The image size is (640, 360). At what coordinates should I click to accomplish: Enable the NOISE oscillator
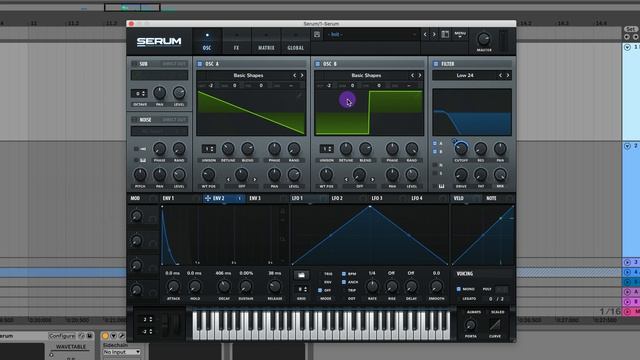pos(134,120)
